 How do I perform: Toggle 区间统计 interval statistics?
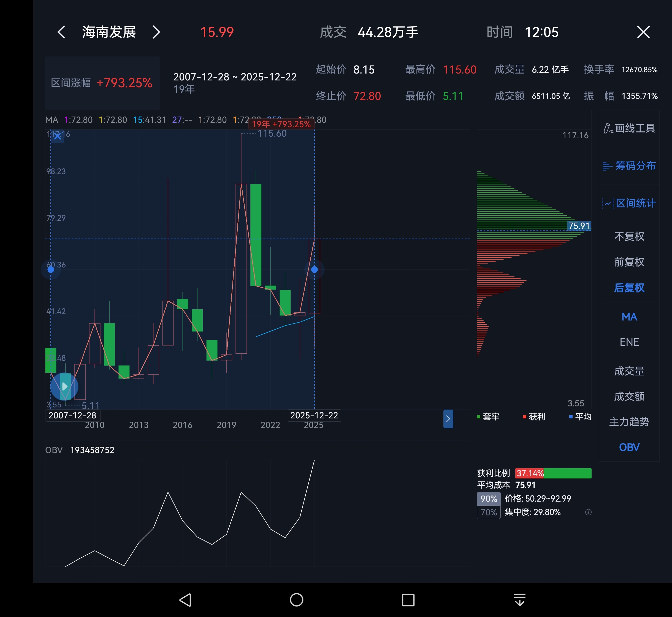[629, 203]
